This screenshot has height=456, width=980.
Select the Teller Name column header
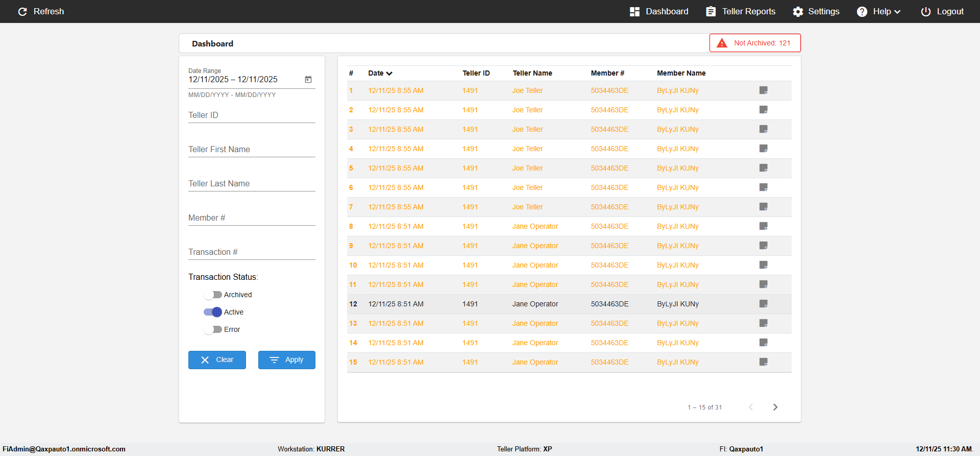point(532,73)
